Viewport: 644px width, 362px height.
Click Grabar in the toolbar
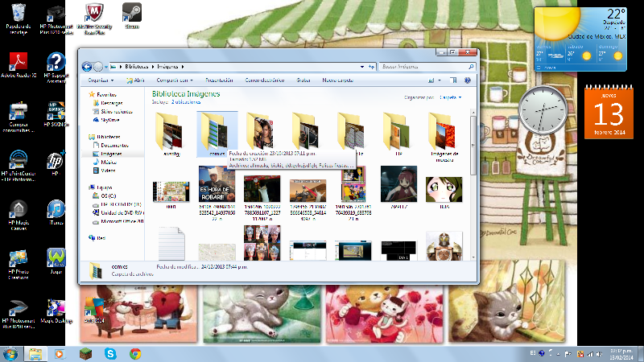pos(303,80)
